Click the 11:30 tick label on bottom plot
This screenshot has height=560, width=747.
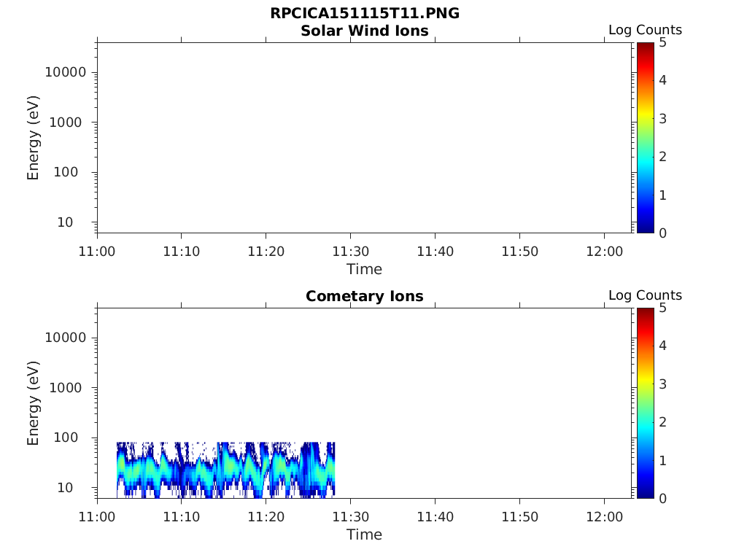[x=351, y=517]
